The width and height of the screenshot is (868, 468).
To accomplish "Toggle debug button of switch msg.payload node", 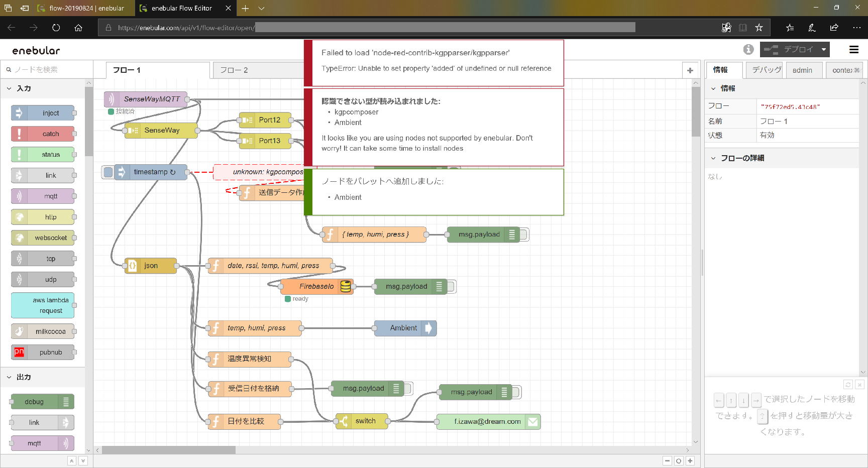I will click(516, 392).
